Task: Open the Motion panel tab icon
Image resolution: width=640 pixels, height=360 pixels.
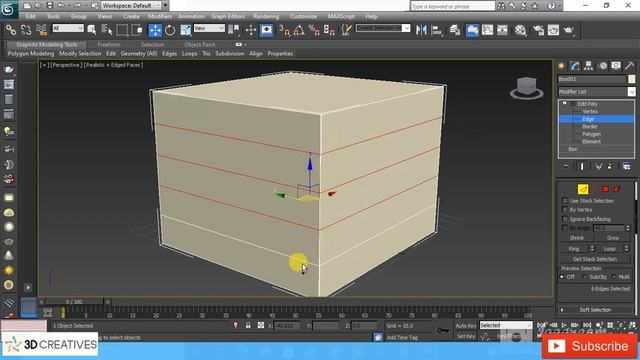Action: click(603, 66)
